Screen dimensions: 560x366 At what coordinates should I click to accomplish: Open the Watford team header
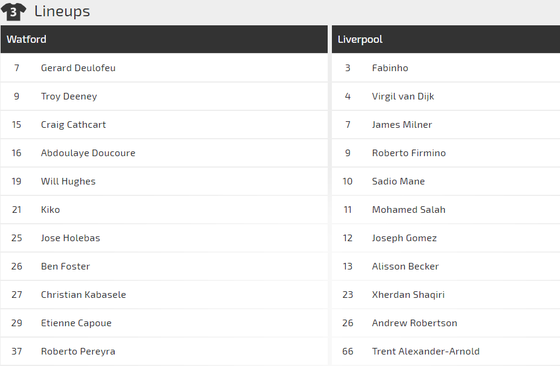[164, 39]
